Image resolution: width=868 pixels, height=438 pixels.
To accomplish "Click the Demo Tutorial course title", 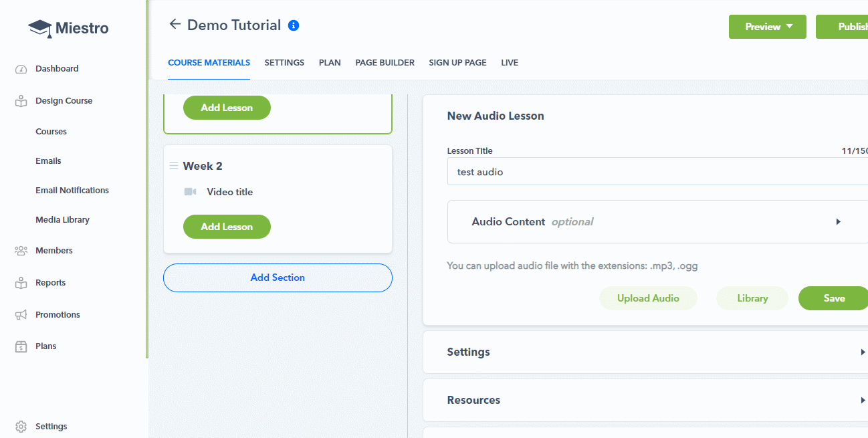I will pos(234,25).
